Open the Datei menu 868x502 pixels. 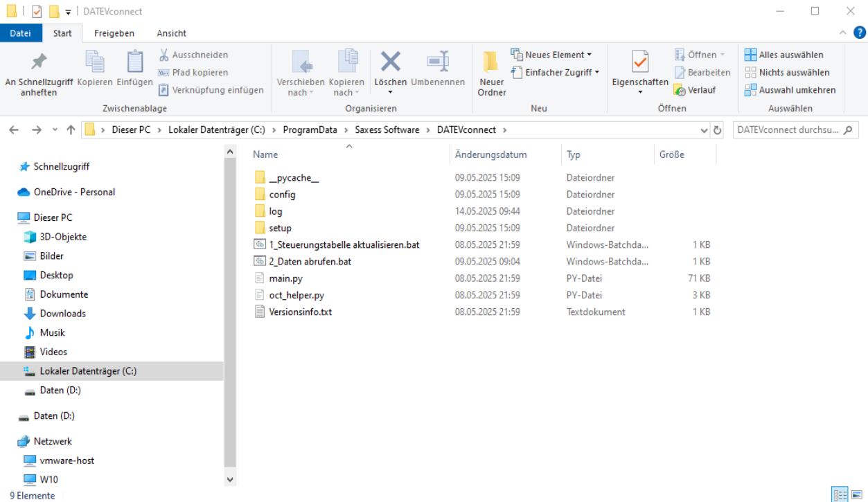(x=21, y=33)
